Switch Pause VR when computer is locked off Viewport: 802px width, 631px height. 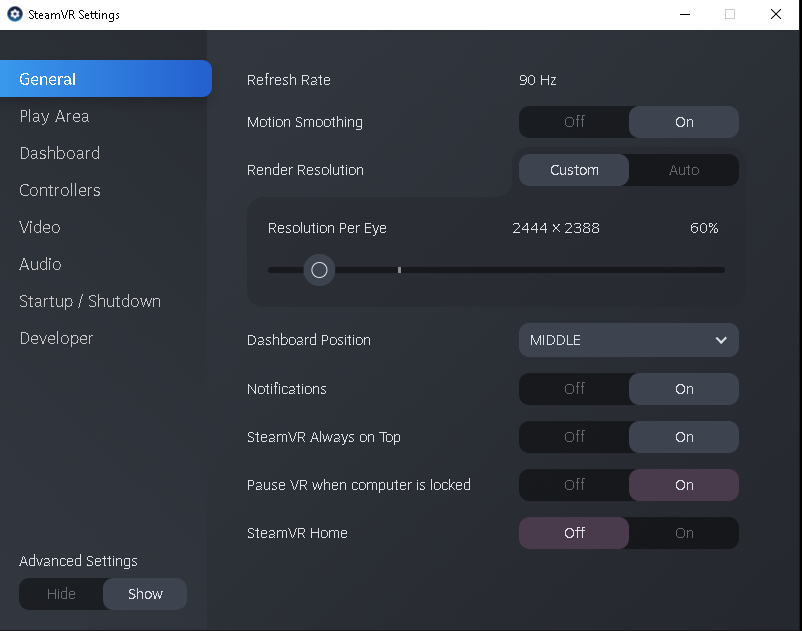(x=574, y=485)
